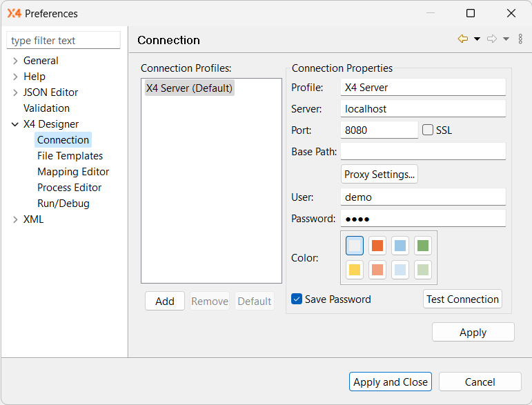Expand the General preferences category
Image resolution: width=532 pixels, height=405 pixels.
click(15, 61)
